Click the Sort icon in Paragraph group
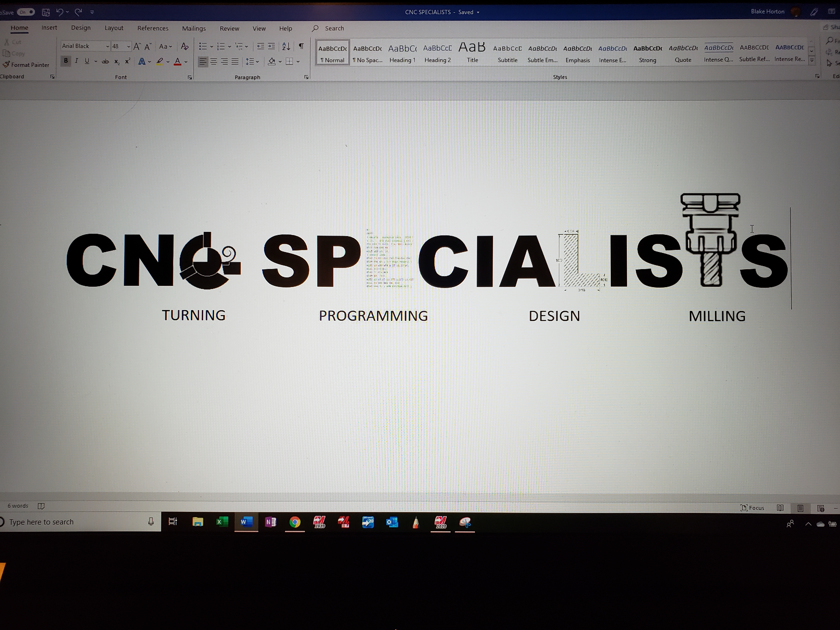 [x=286, y=46]
